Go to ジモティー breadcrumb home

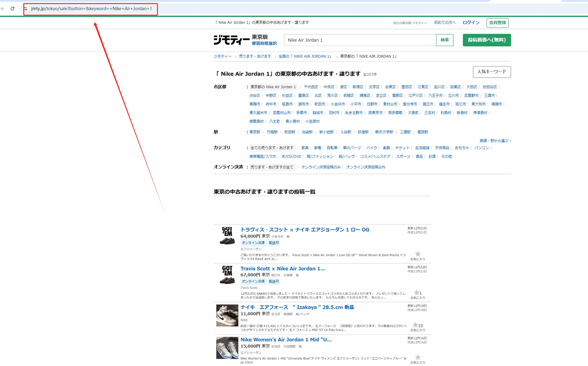point(223,56)
